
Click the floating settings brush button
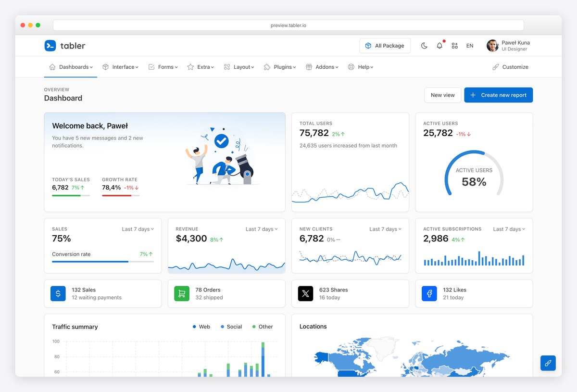pos(548,363)
